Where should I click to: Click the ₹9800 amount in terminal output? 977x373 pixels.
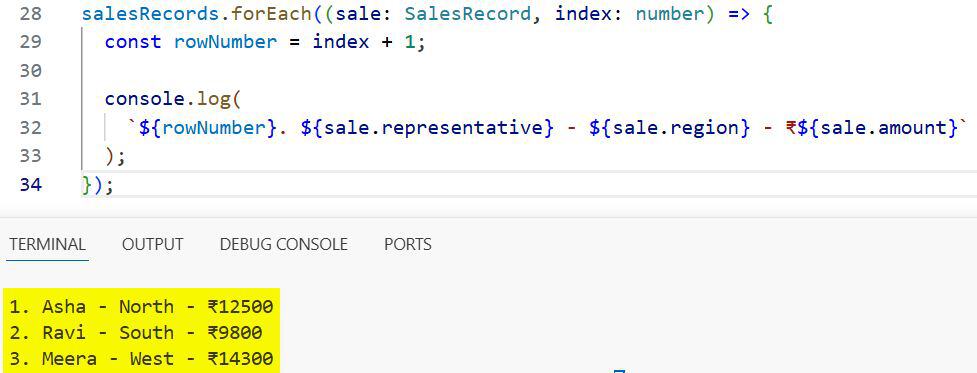tap(235, 333)
